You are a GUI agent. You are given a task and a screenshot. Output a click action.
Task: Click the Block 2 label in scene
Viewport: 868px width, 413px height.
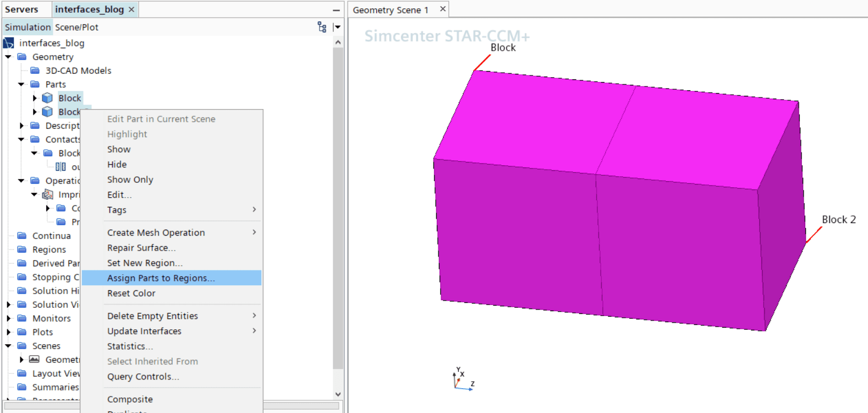[839, 219]
